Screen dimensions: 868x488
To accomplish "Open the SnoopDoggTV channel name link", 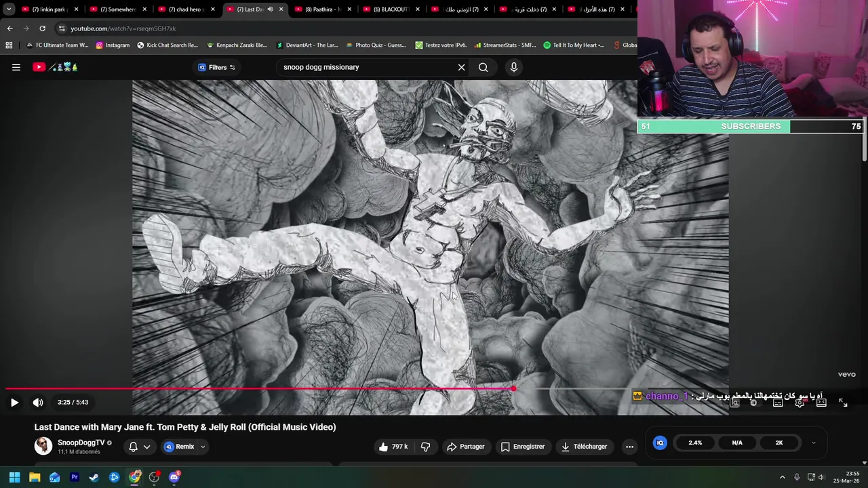I will point(81,443).
